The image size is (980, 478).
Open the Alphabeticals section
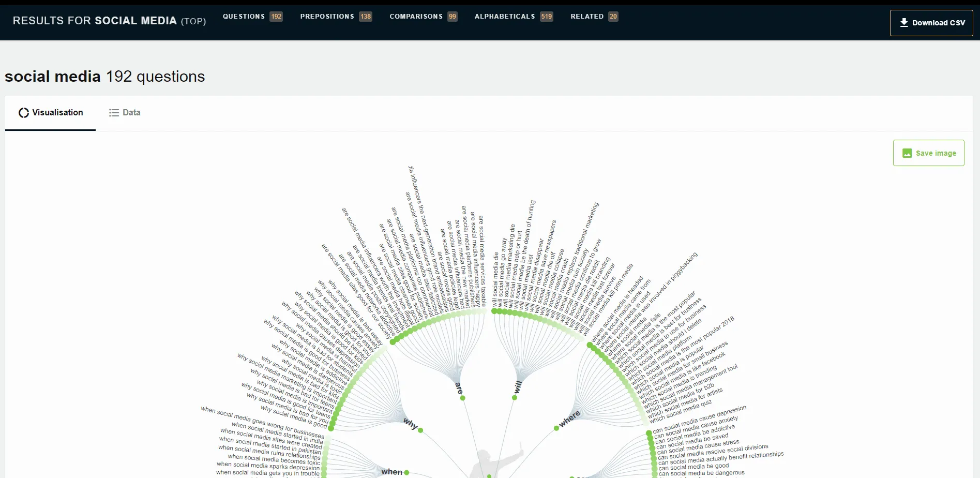[x=504, y=17]
